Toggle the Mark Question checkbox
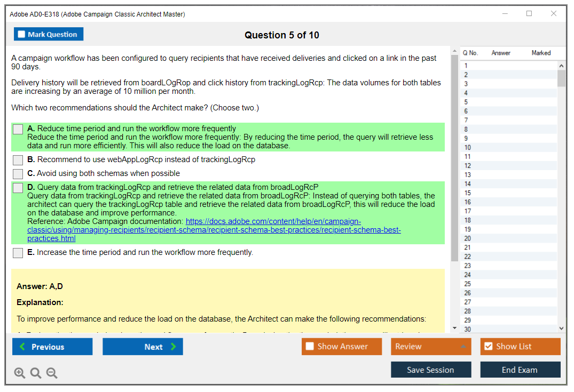This screenshot has width=574, height=392. [22, 35]
